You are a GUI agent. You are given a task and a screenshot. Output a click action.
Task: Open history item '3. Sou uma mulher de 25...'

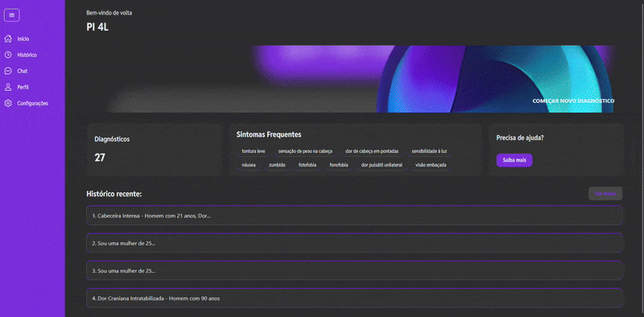coord(354,270)
